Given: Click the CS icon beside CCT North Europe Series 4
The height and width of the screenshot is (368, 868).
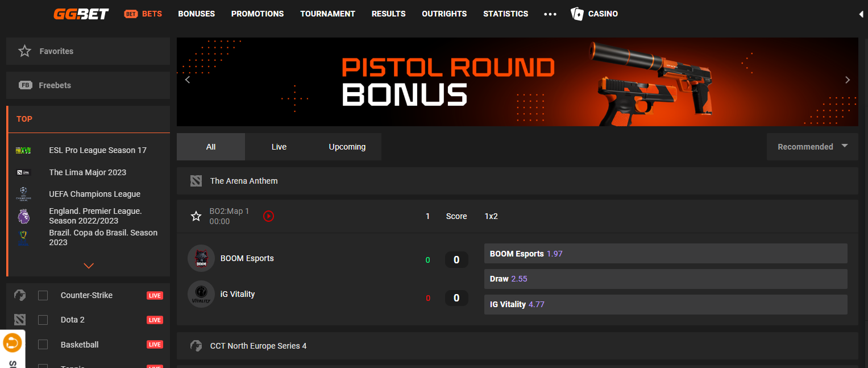Looking at the screenshot, I should (x=196, y=346).
